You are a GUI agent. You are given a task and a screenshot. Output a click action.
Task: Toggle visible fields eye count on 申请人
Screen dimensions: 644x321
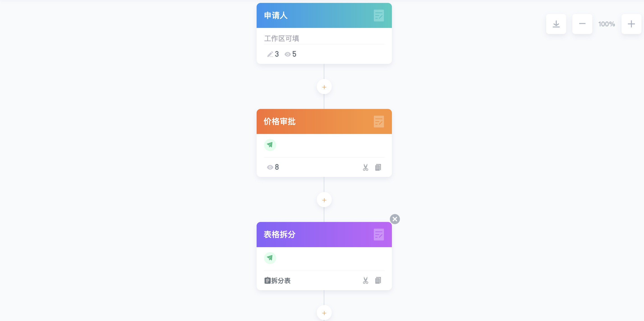[290, 54]
